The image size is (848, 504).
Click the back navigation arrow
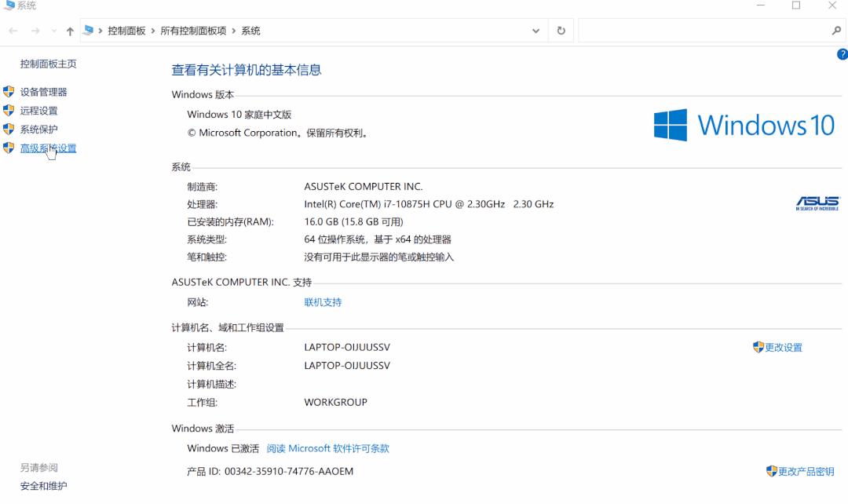click(x=13, y=30)
